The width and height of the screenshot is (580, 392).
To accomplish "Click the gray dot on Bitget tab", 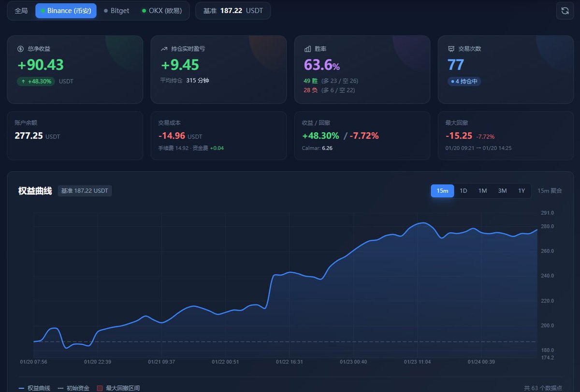I will pyautogui.click(x=106, y=11).
